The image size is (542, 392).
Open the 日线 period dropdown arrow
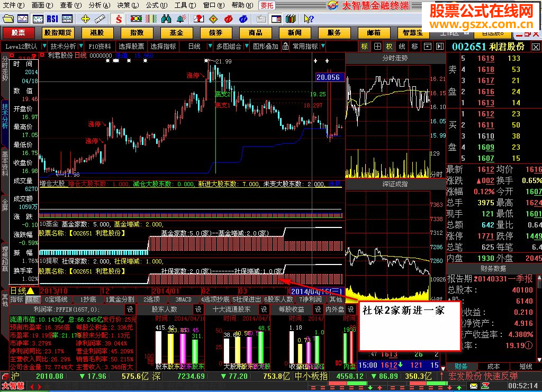(x=210, y=46)
